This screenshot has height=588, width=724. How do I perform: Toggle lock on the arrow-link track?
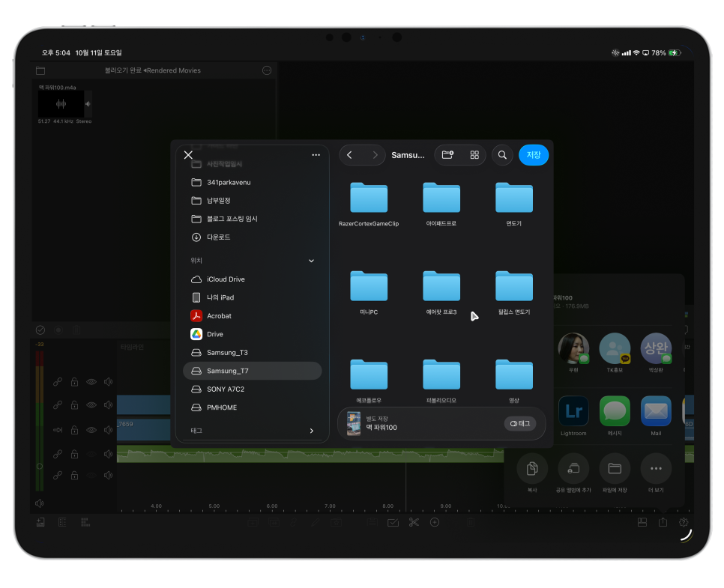click(x=74, y=430)
